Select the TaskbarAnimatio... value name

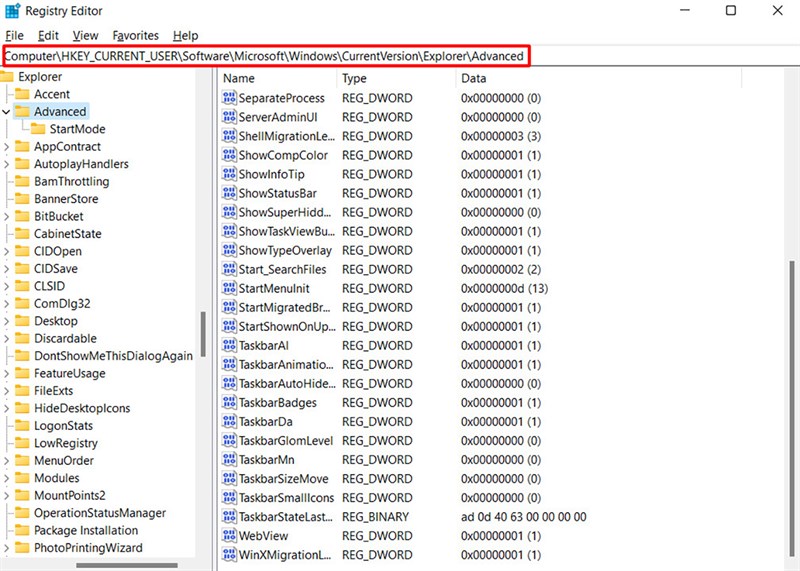pyautogui.click(x=286, y=364)
